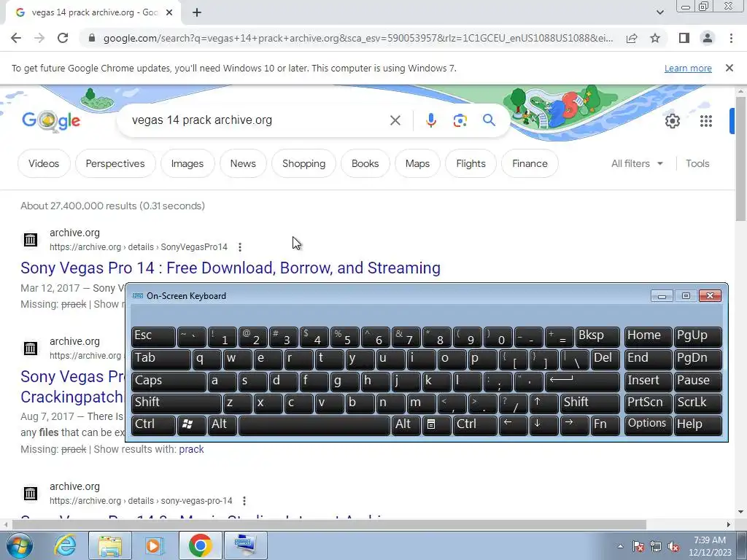Click the Bksp key on keyboard
The height and width of the screenshot is (560, 747).
597,337
